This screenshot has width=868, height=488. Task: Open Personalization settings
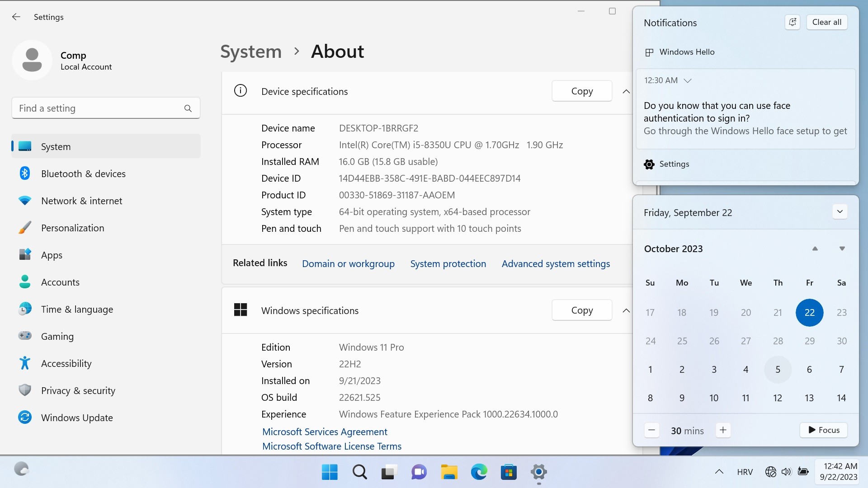tap(106, 228)
